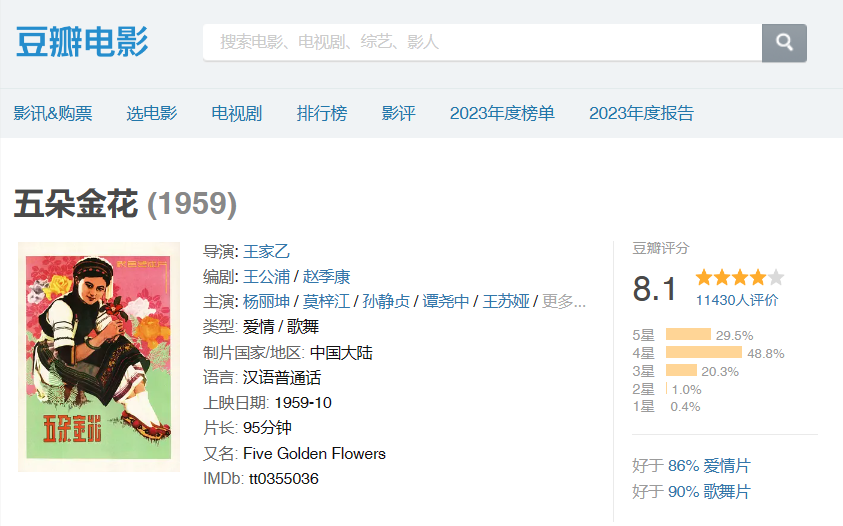View the 11430人评价 ratings link
843x526 pixels.
737,300
